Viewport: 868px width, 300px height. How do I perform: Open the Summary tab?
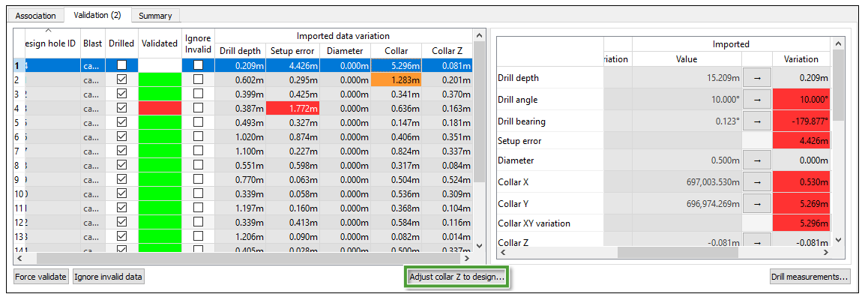(155, 15)
